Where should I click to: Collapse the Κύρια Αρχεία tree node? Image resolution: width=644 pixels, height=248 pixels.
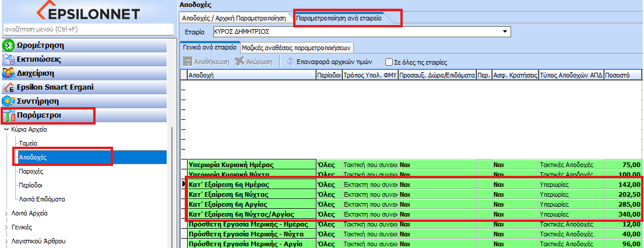[6, 130]
